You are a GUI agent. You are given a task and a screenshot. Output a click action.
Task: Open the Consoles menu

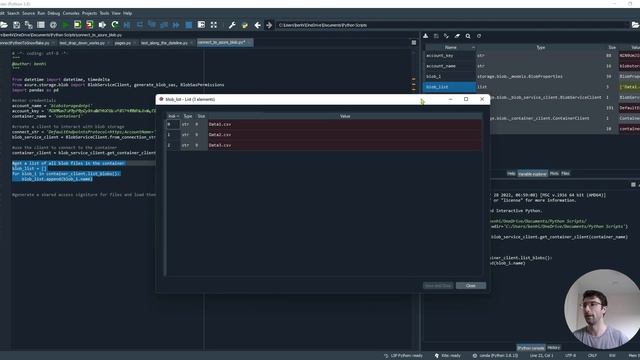click(x=71, y=13)
